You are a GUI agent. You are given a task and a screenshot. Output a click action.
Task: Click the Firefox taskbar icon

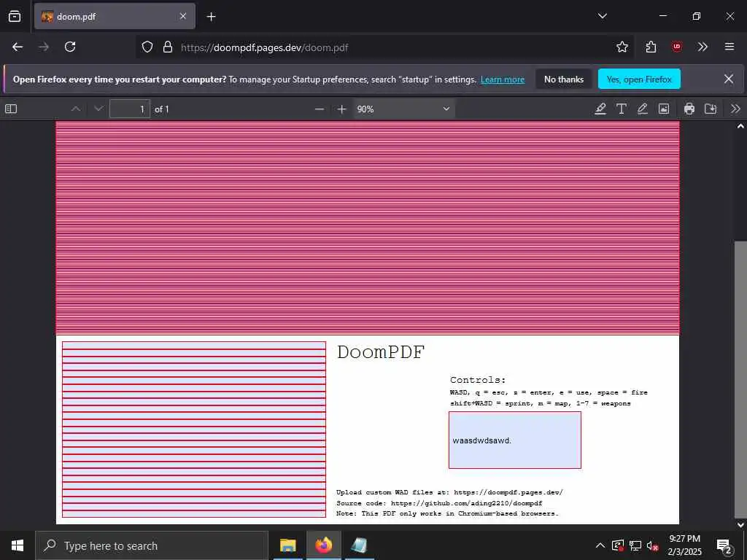(323, 545)
